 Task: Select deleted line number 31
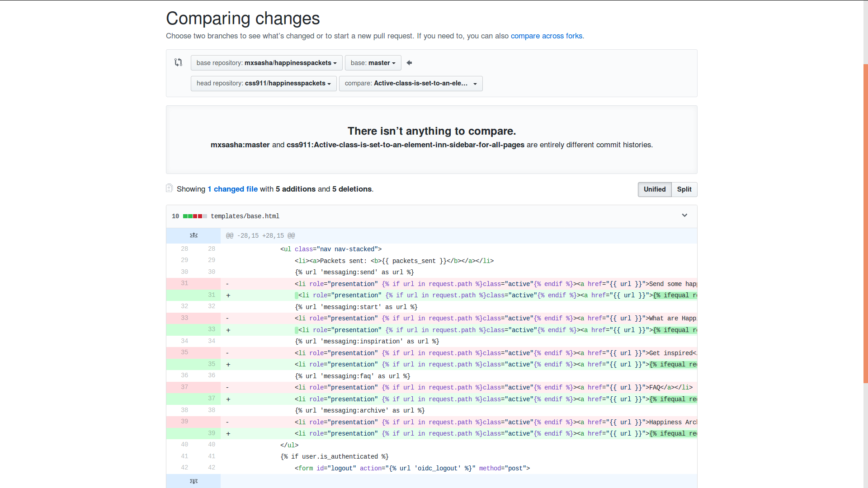(x=184, y=283)
